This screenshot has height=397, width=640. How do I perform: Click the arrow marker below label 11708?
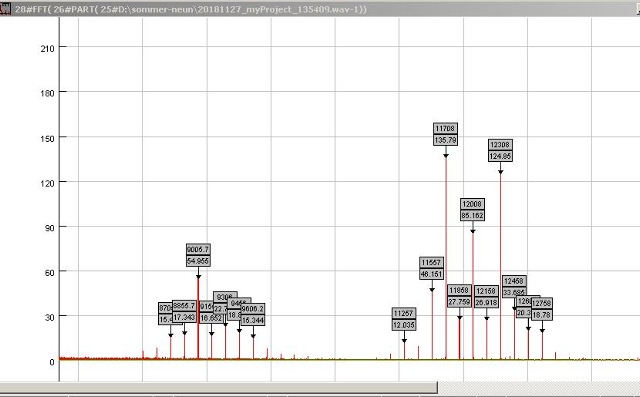[x=446, y=155]
